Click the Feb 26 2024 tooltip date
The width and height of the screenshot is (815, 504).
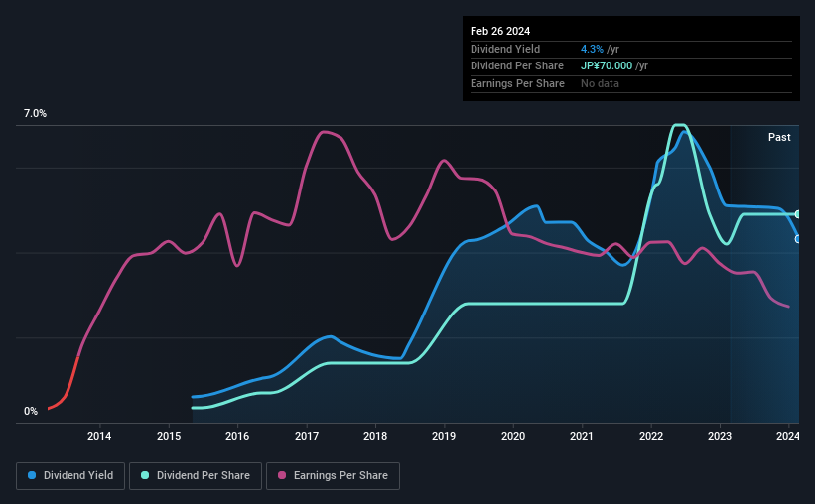(500, 31)
